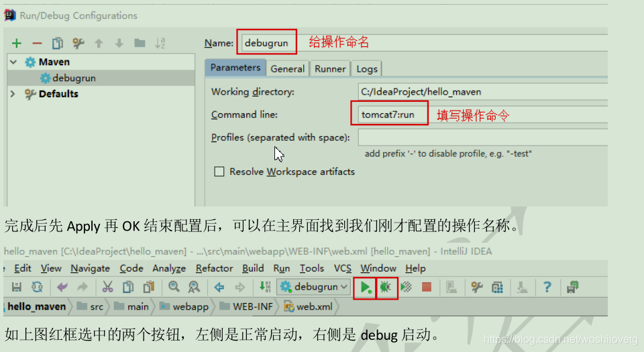Click the Save All toolbar icon
The image size is (644, 352).
pyautogui.click(x=16, y=287)
